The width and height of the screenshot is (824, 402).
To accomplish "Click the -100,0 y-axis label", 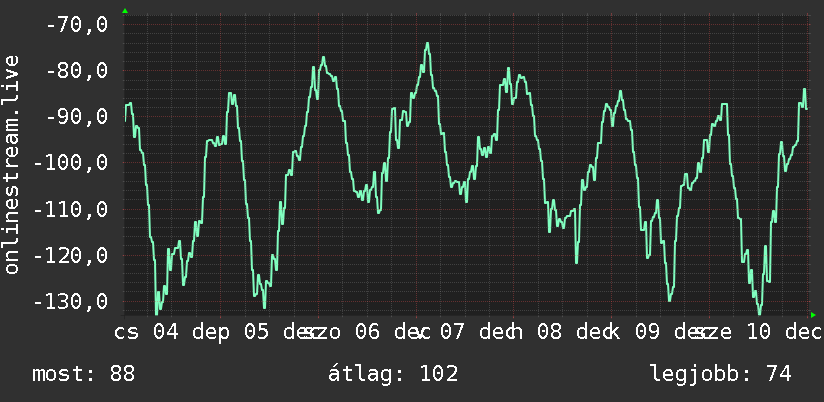I will coord(70,163).
